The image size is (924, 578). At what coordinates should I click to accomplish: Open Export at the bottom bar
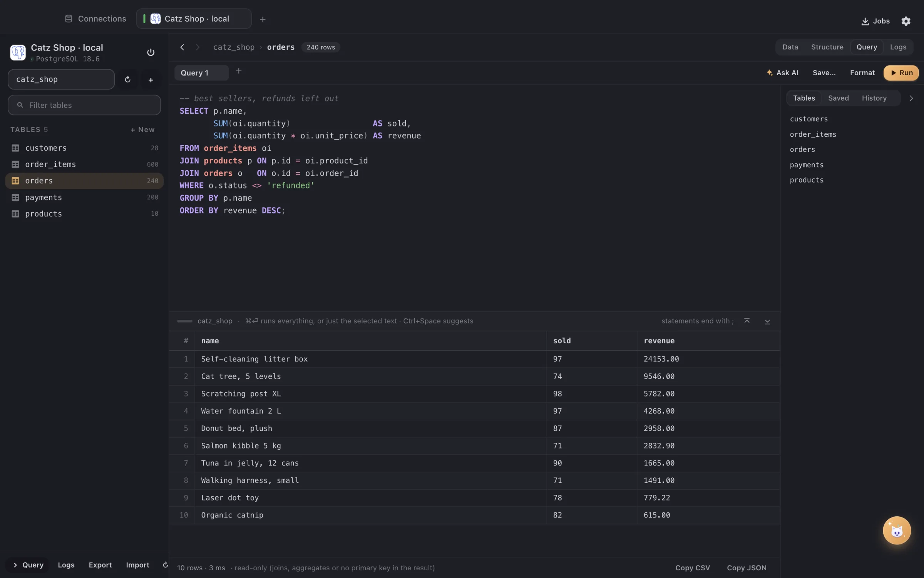[100, 565]
